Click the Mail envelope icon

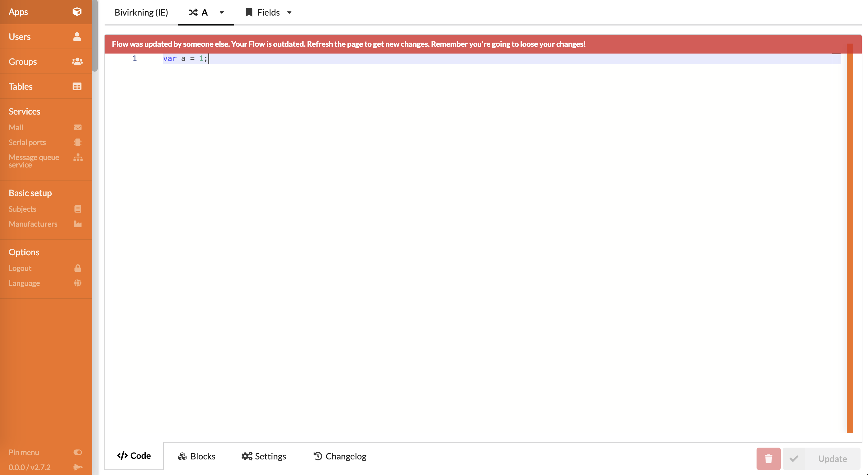tap(78, 127)
